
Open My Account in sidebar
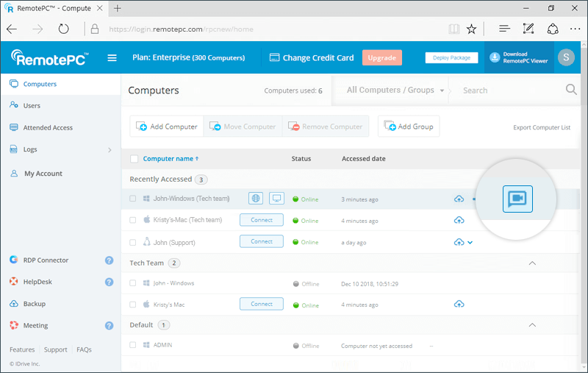point(43,174)
